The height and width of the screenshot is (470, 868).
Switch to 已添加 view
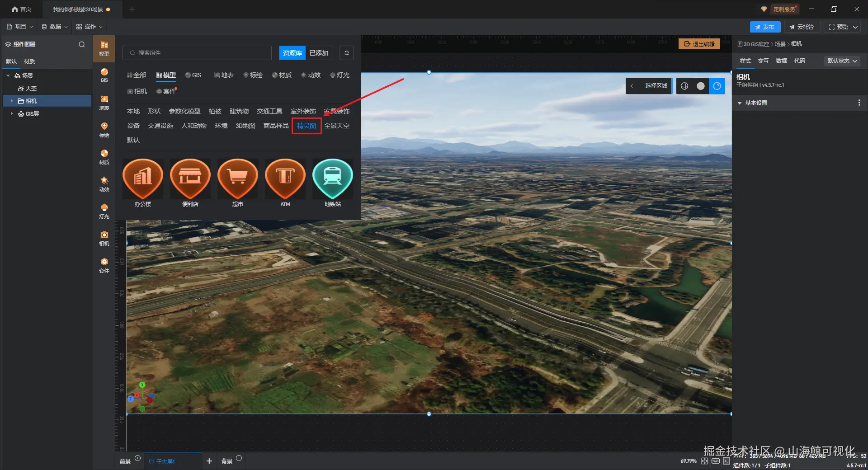319,53
